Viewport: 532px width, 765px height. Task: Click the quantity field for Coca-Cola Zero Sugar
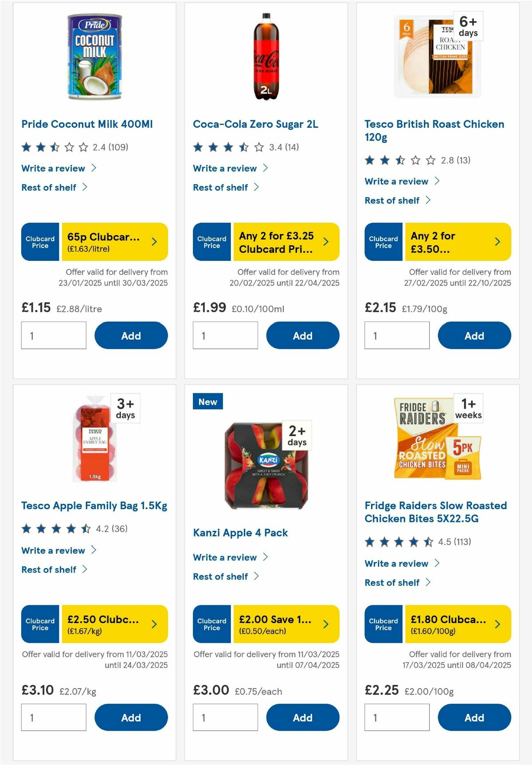coord(225,336)
